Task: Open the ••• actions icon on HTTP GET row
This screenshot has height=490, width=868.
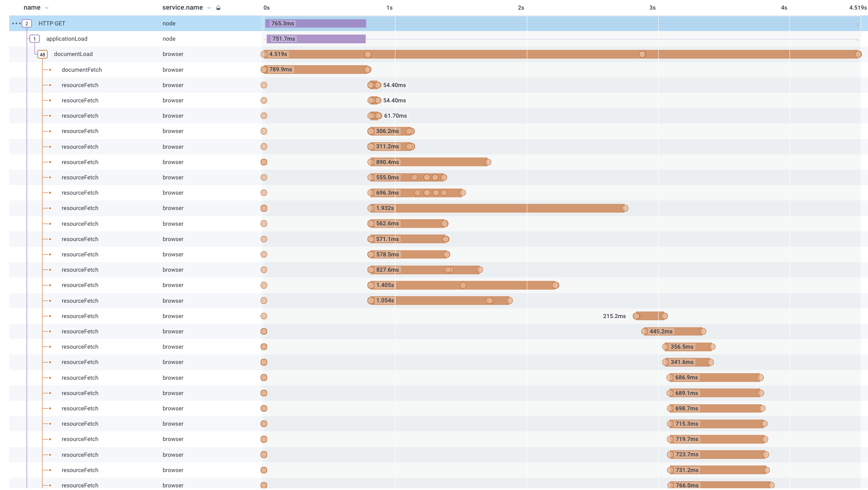Action: pos(16,23)
